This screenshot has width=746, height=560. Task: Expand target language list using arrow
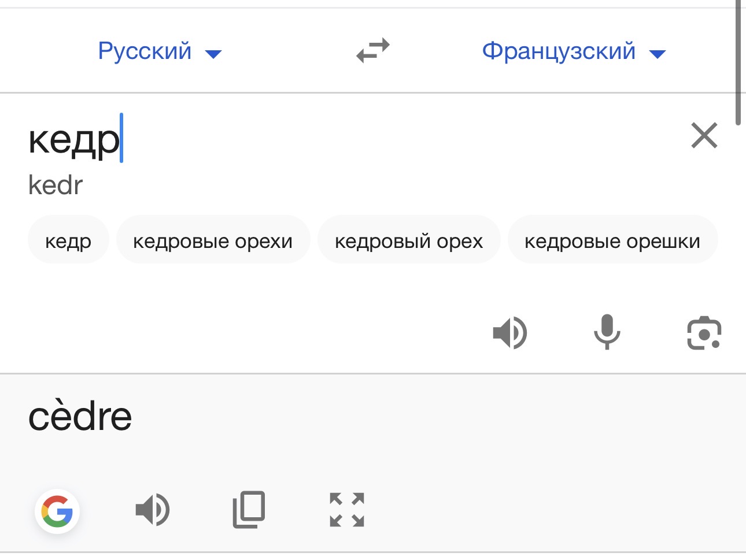(658, 54)
